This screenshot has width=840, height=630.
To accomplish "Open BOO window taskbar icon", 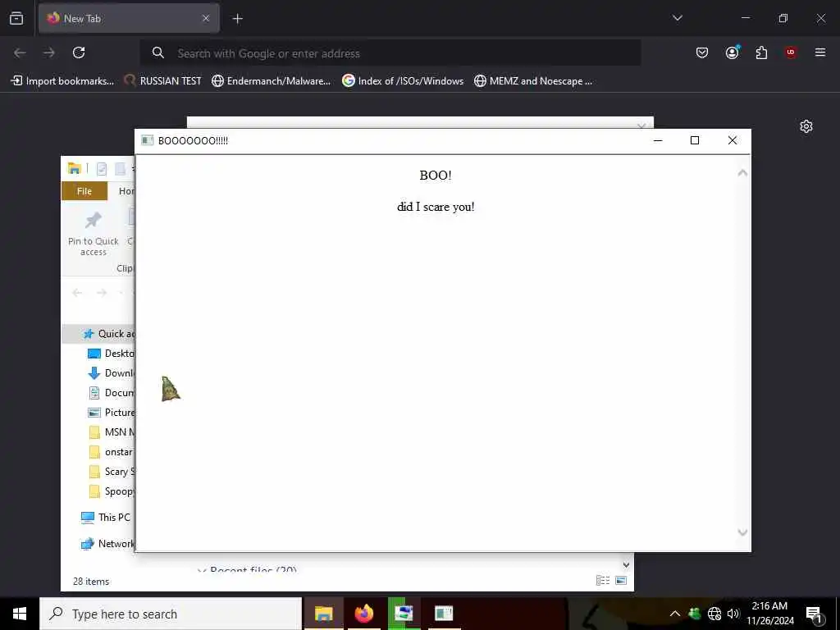I will click(x=444, y=614).
